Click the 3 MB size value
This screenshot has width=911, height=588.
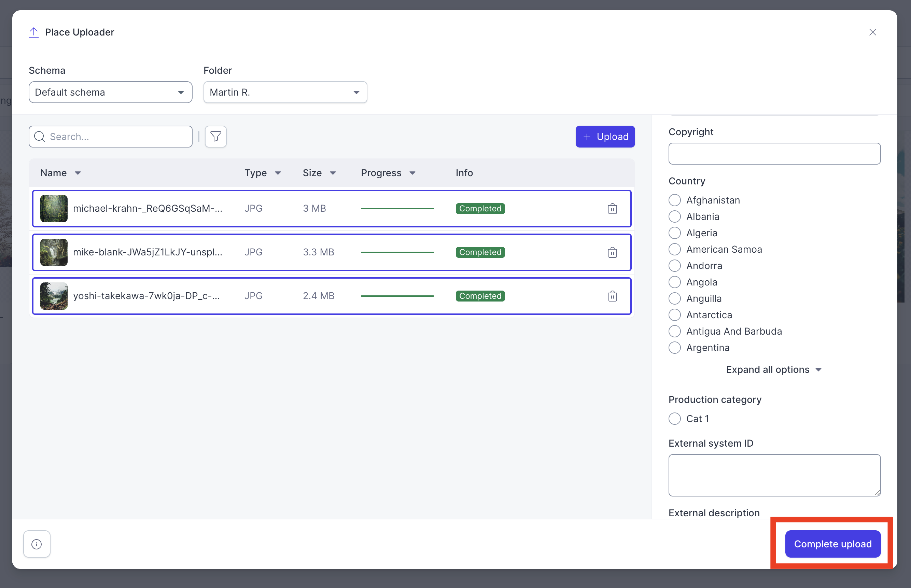[x=314, y=209]
